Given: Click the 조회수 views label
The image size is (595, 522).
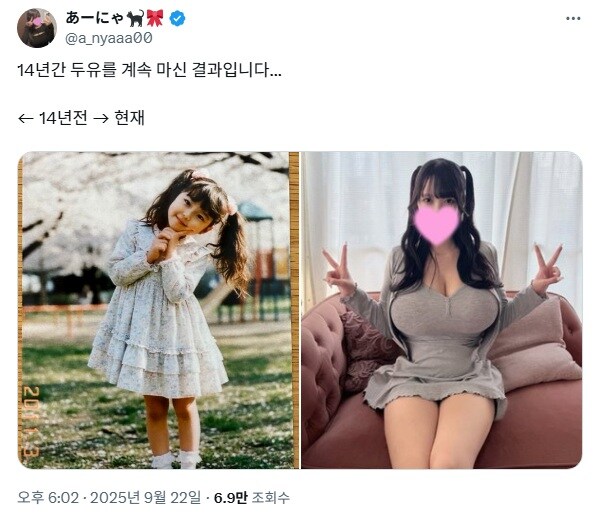Looking at the screenshot, I should [x=271, y=497].
